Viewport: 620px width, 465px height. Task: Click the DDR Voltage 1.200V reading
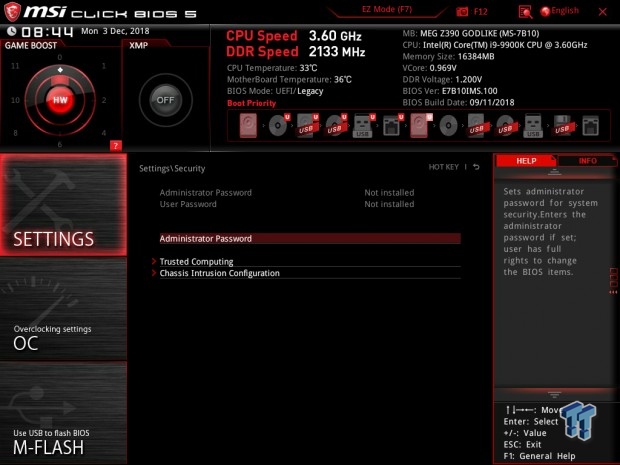(x=442, y=79)
